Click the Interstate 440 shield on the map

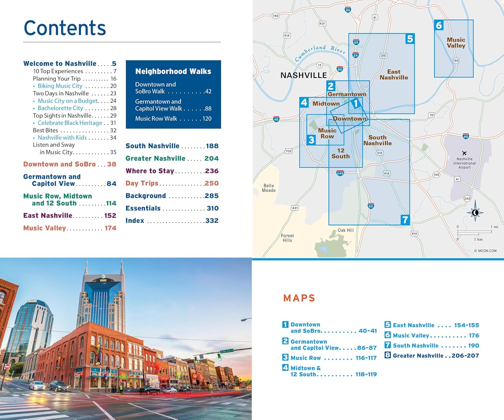point(340,173)
